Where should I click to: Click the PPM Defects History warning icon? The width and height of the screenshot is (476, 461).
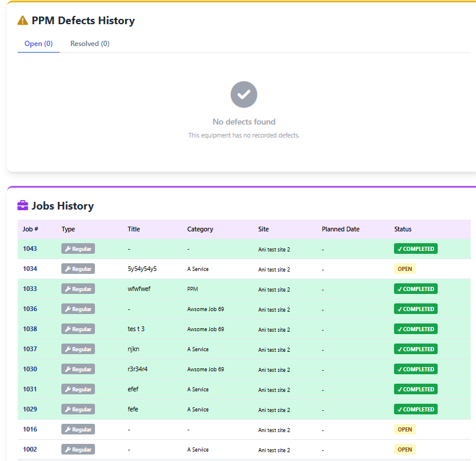(23, 20)
